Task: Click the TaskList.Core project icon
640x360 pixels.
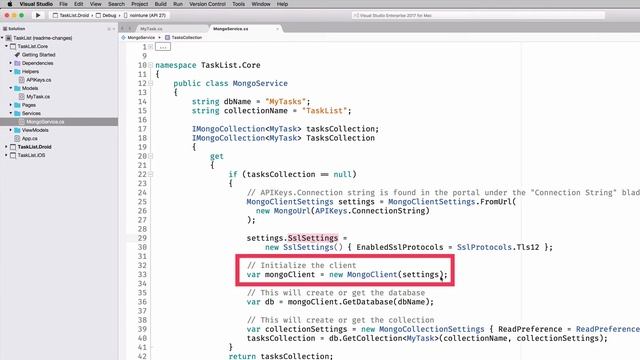Action: pyautogui.click(x=13, y=47)
